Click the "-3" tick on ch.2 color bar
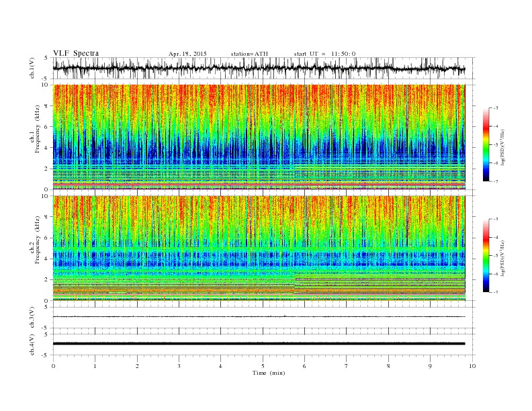The width and height of the screenshot is (532, 411). [x=495, y=219]
